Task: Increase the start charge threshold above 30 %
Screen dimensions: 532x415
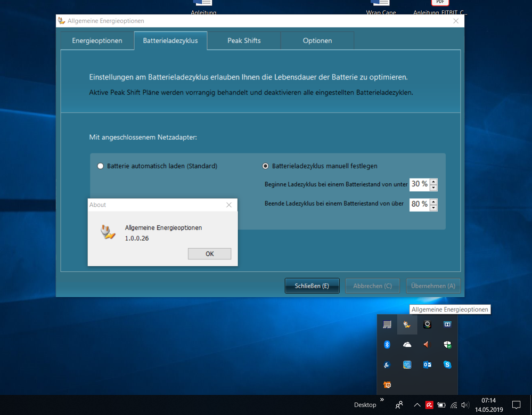Action: (x=433, y=182)
